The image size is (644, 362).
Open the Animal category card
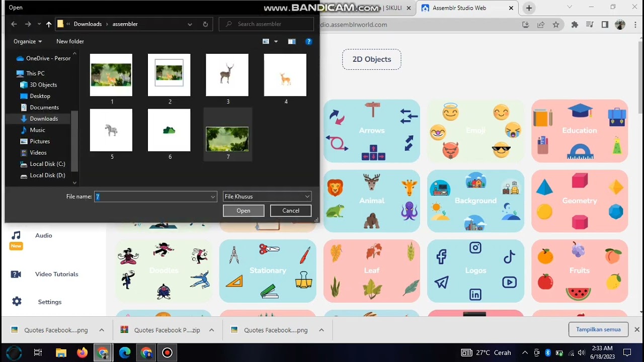pyautogui.click(x=371, y=201)
